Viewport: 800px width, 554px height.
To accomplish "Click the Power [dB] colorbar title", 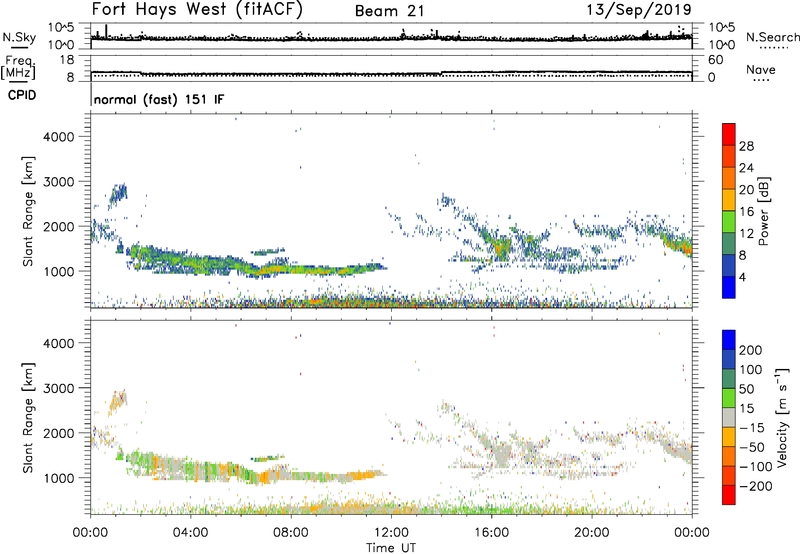I will 764,211.
